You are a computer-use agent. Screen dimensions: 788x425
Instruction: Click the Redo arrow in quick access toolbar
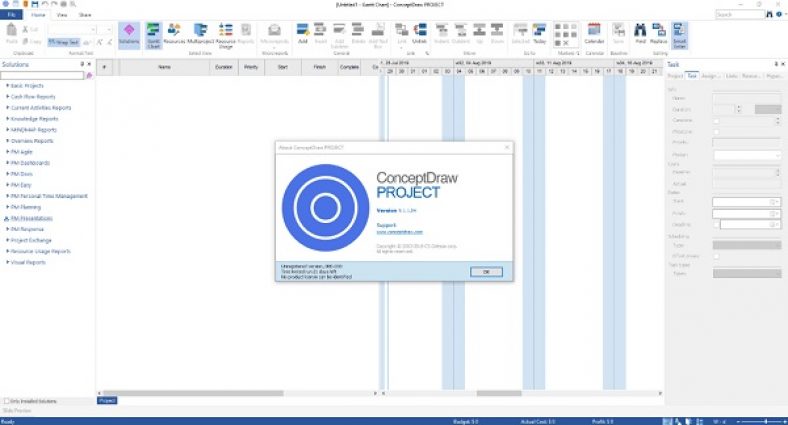(54, 4)
